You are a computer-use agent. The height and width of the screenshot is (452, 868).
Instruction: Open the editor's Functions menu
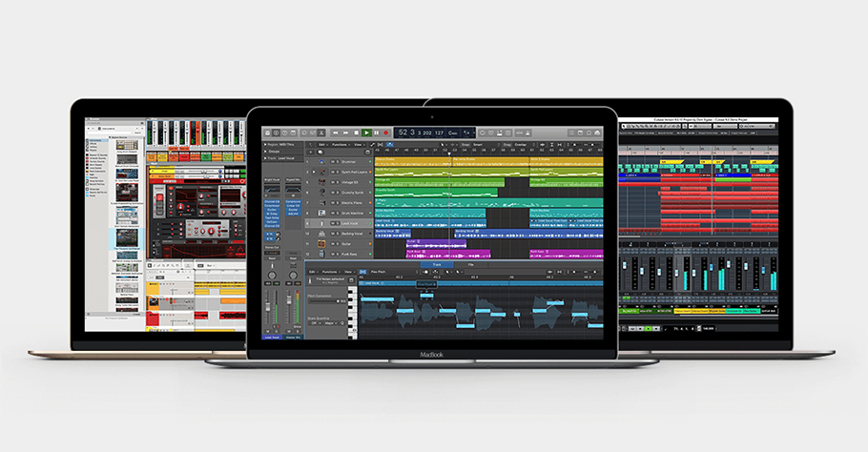click(x=331, y=272)
